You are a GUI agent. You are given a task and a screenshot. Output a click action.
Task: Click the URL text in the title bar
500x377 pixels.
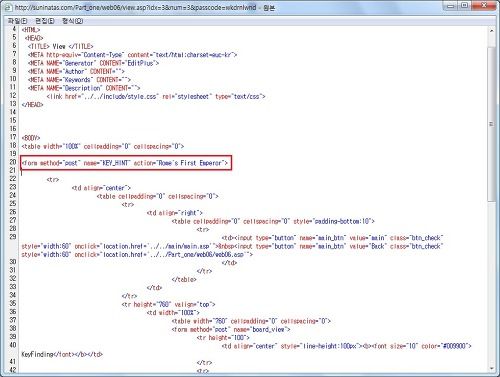135,7
